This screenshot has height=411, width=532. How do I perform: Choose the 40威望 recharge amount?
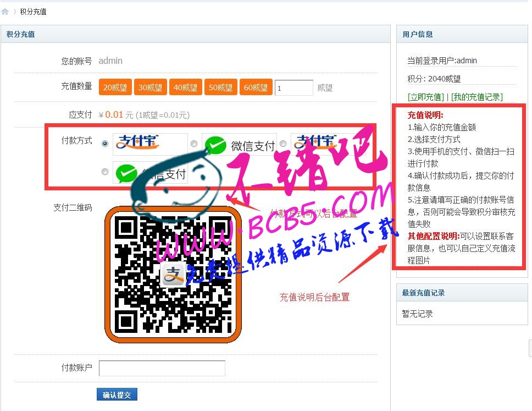tap(186, 87)
